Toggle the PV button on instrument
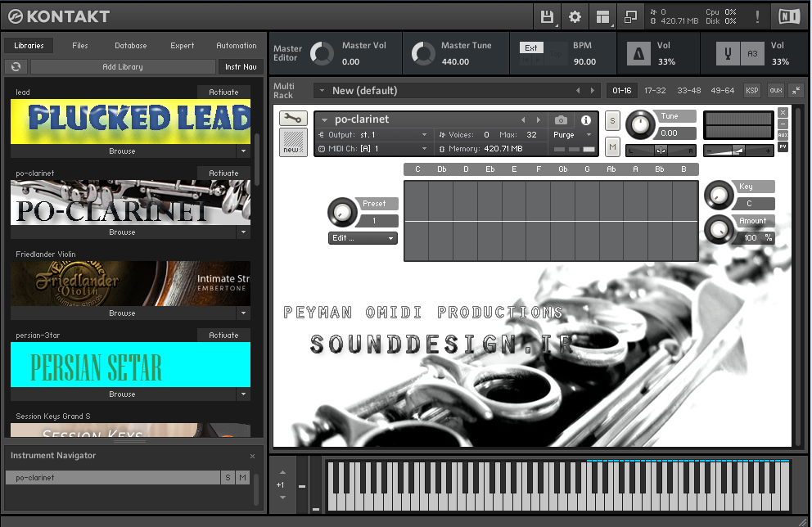The width and height of the screenshot is (812, 527). point(783,147)
